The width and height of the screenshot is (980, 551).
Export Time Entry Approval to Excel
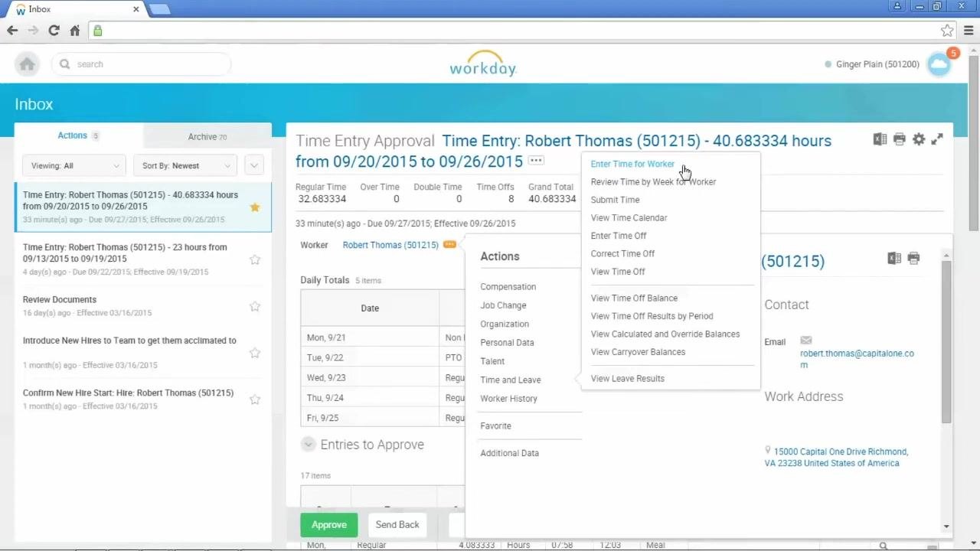pyautogui.click(x=880, y=139)
